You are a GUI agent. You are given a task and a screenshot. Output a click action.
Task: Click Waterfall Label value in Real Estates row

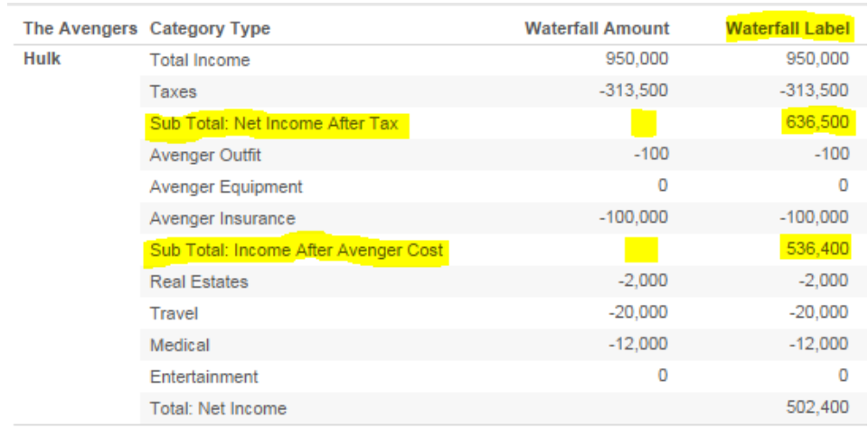(x=823, y=281)
